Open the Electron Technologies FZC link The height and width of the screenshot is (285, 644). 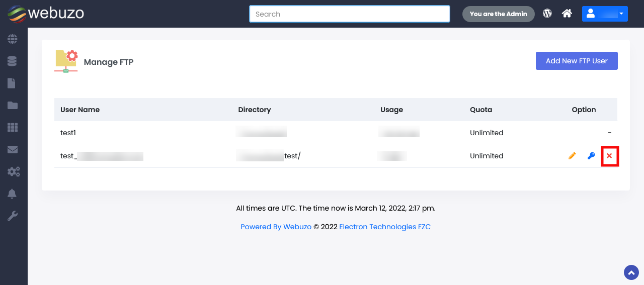point(385,227)
